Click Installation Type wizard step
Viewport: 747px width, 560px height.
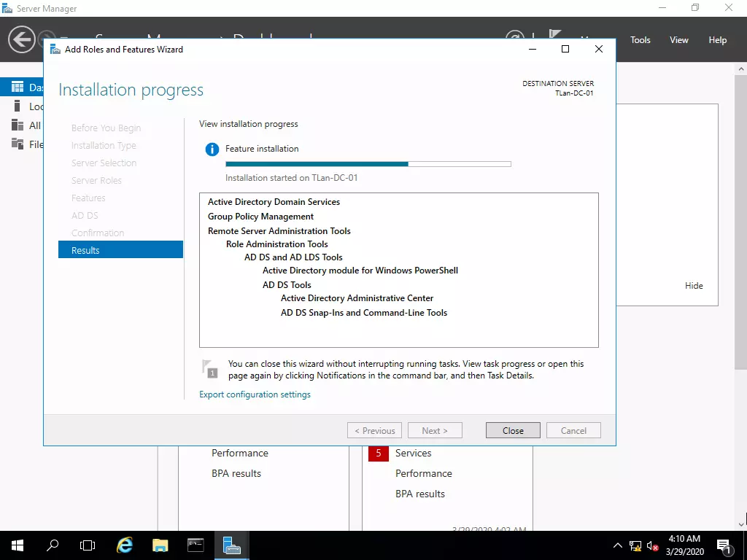(104, 145)
